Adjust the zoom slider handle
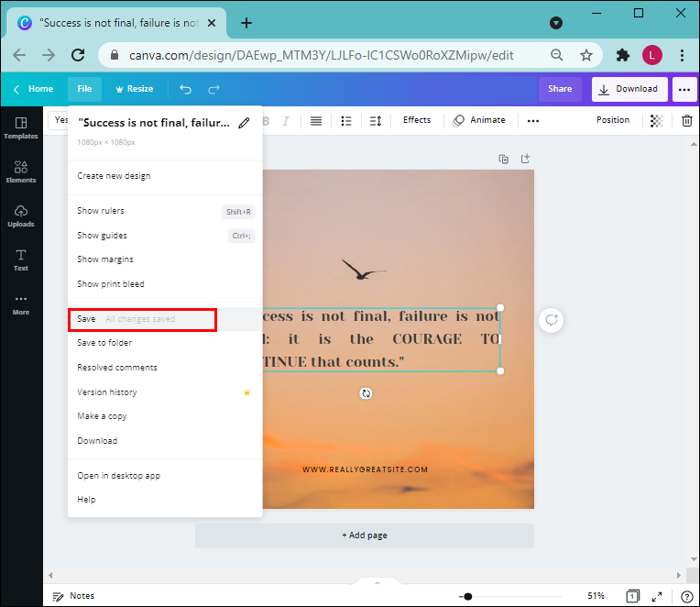This screenshot has width=700, height=607. 467,596
